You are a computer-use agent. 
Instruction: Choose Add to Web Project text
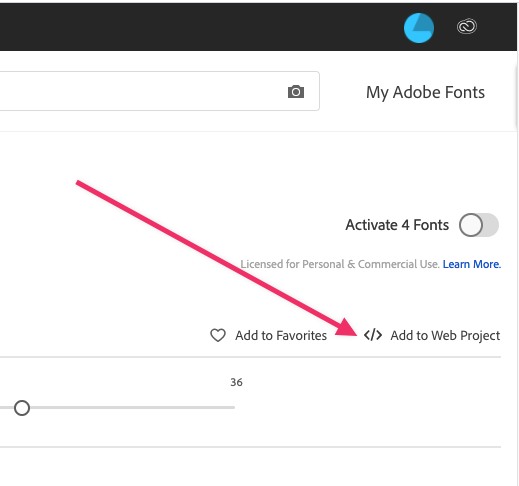click(445, 335)
